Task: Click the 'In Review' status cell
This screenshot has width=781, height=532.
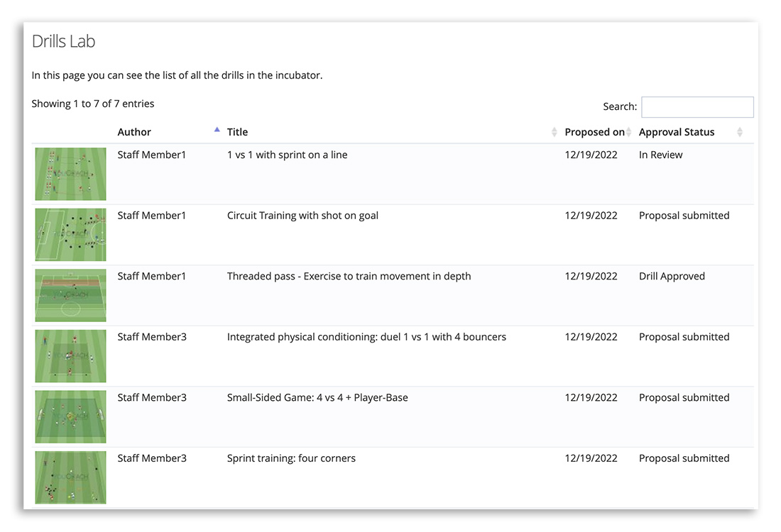Action: [661, 155]
